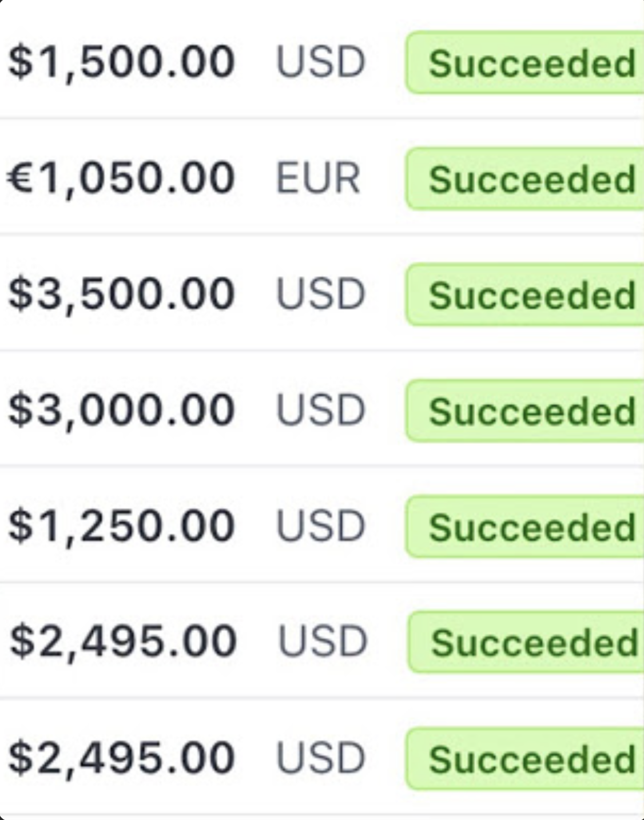Click the $1,250.00 payment amount
This screenshot has height=820, width=644.
(121, 526)
